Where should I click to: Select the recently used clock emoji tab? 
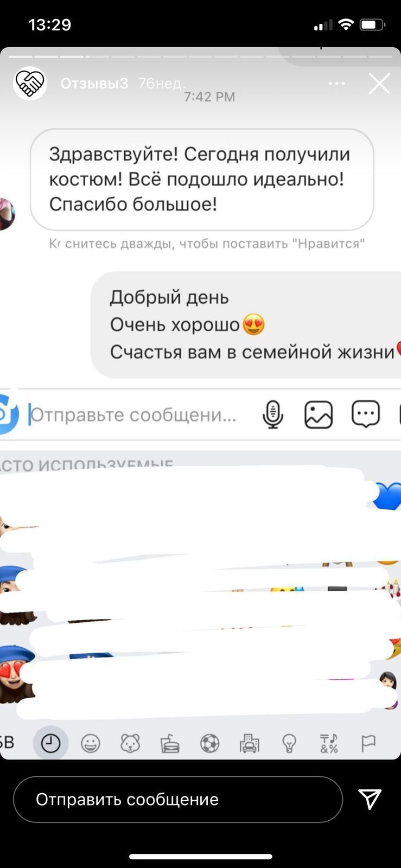pos(50,743)
